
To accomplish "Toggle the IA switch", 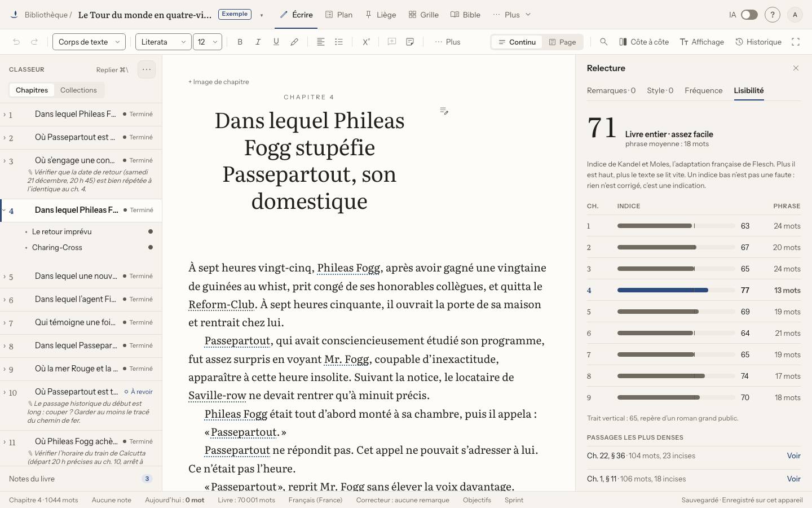I will tap(749, 15).
